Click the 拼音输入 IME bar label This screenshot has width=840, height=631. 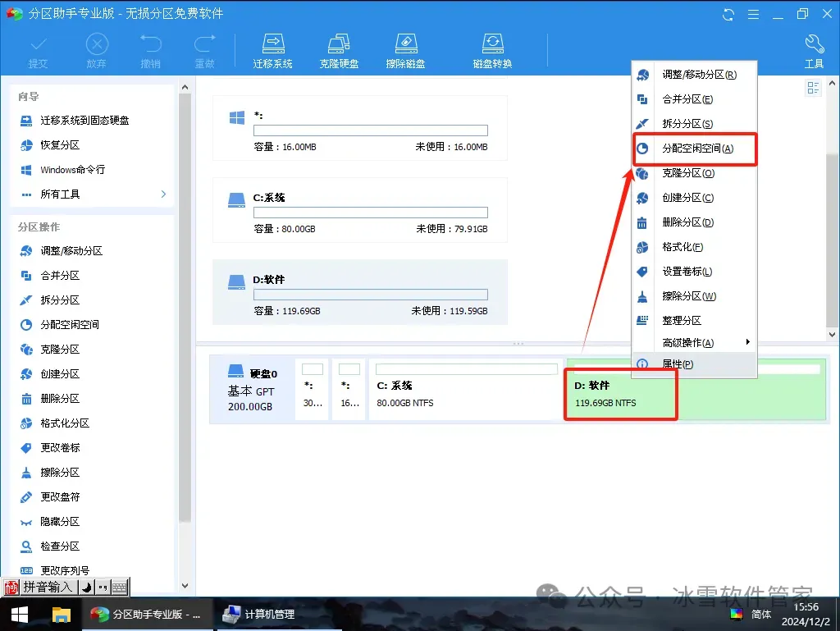[x=48, y=587]
